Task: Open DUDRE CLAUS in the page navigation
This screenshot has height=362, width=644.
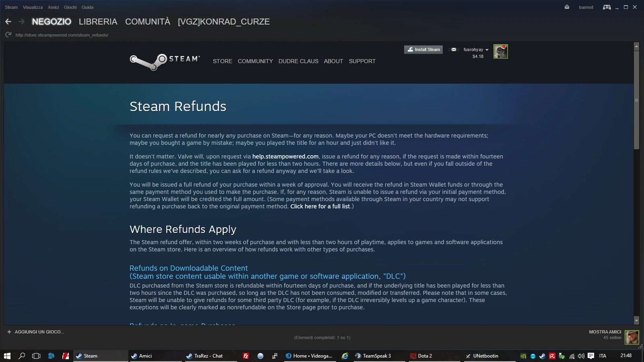Action: [x=298, y=61]
